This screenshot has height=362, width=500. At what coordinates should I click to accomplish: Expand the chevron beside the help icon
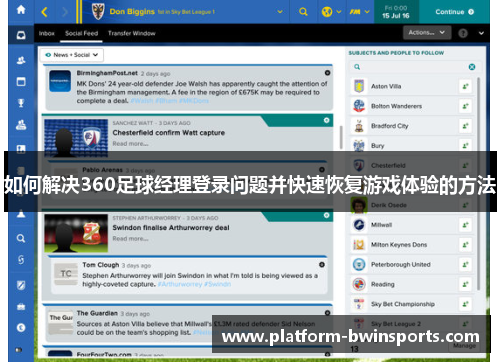(x=481, y=33)
